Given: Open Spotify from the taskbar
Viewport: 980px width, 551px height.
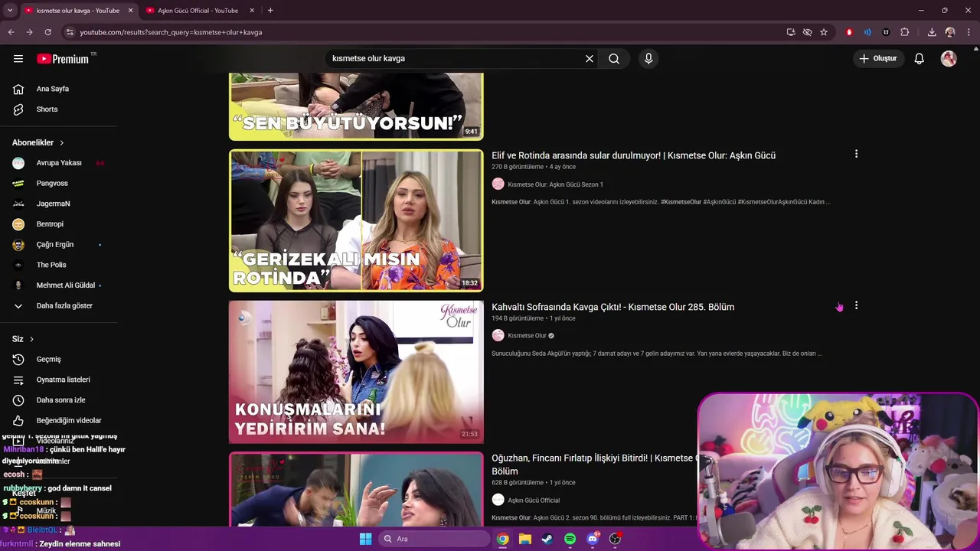Looking at the screenshot, I should click(570, 539).
